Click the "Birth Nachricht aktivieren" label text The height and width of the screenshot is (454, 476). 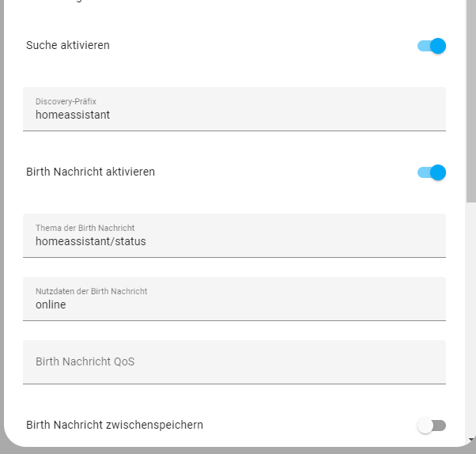click(x=90, y=172)
